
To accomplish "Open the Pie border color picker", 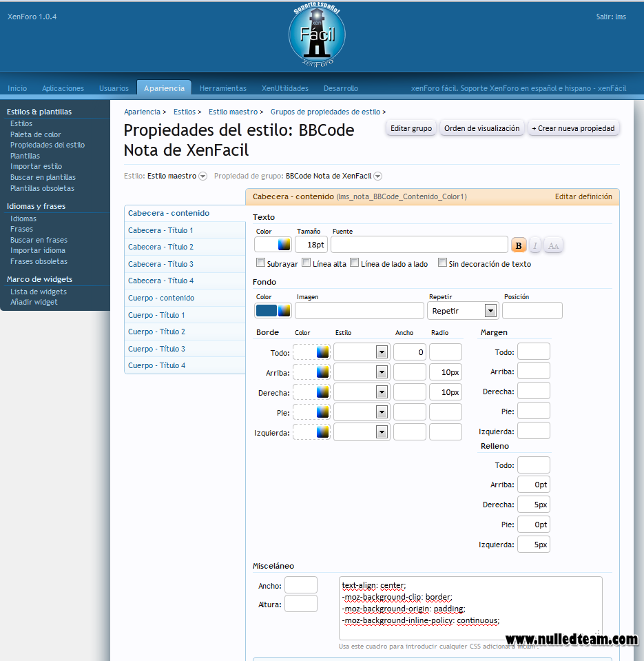I will point(322,412).
